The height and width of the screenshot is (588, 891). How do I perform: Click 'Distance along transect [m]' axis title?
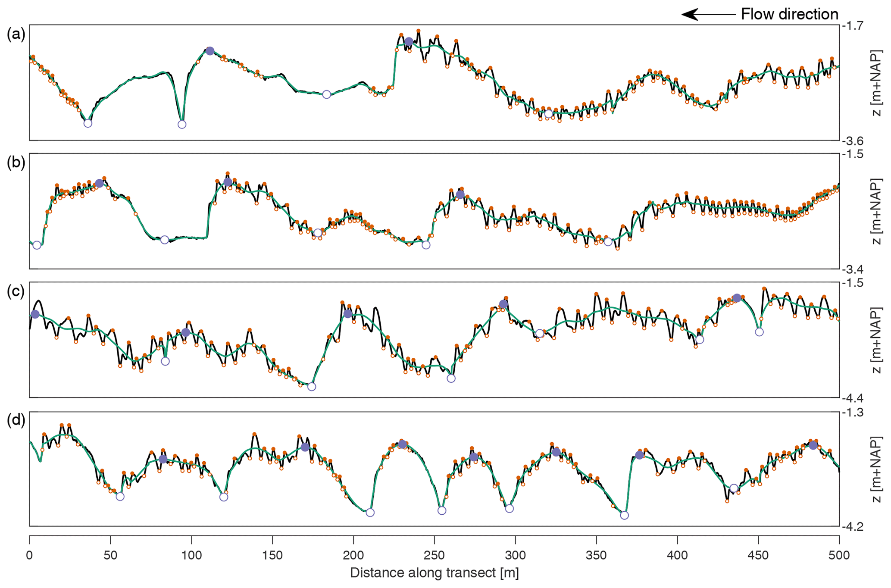[434, 573]
